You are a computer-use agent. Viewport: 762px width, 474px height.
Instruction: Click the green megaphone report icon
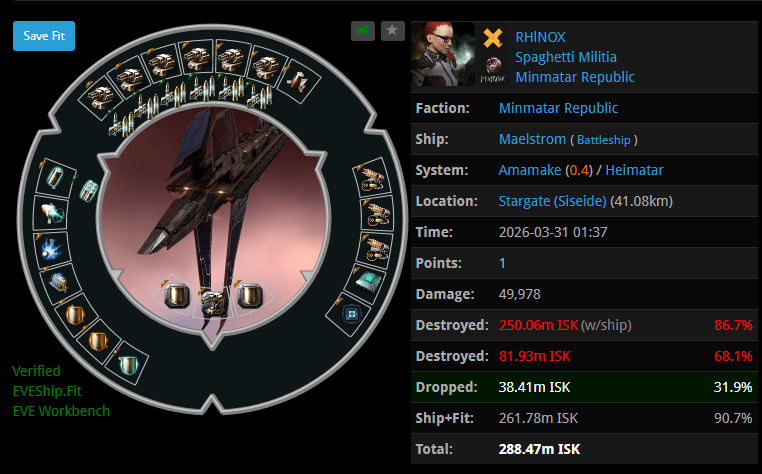363,31
